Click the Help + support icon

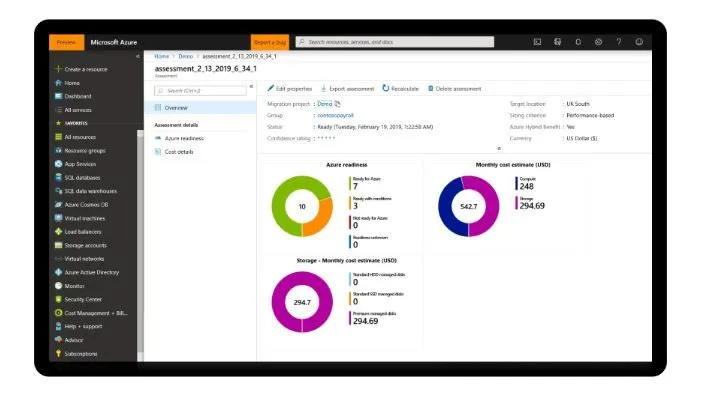coord(58,326)
